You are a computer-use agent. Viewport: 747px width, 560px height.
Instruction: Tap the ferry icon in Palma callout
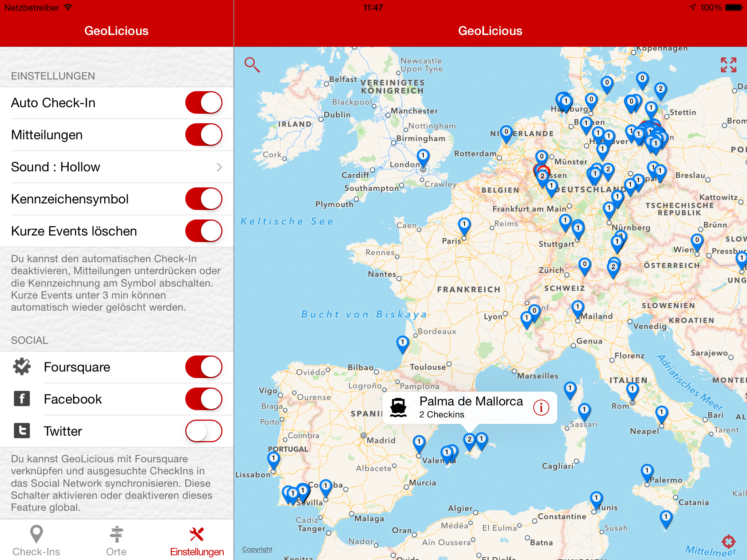[x=398, y=407]
